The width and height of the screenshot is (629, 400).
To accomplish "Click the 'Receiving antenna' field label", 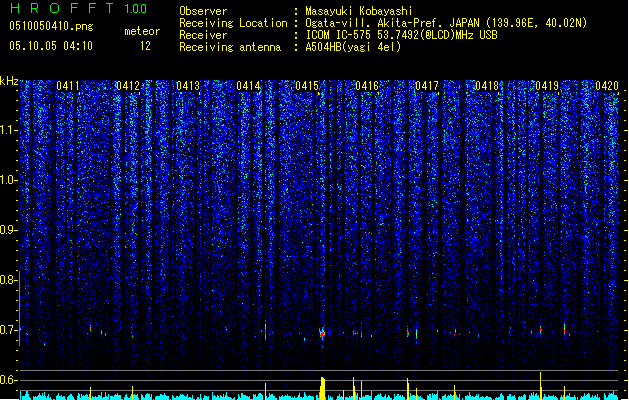I will point(230,47).
